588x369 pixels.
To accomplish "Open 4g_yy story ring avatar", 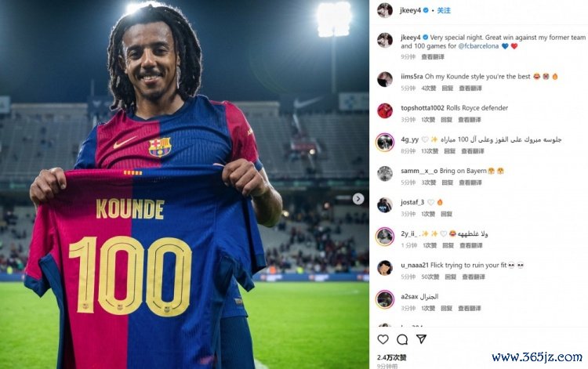I will tap(385, 143).
